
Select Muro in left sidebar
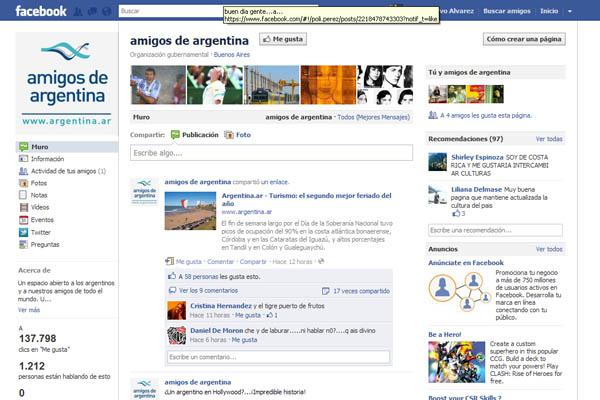click(x=67, y=147)
